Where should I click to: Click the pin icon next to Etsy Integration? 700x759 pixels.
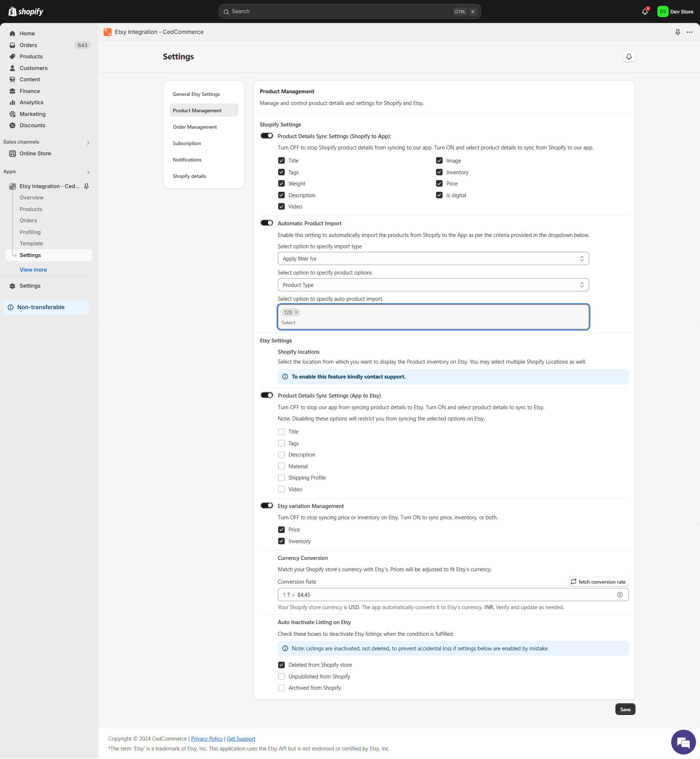[86, 186]
